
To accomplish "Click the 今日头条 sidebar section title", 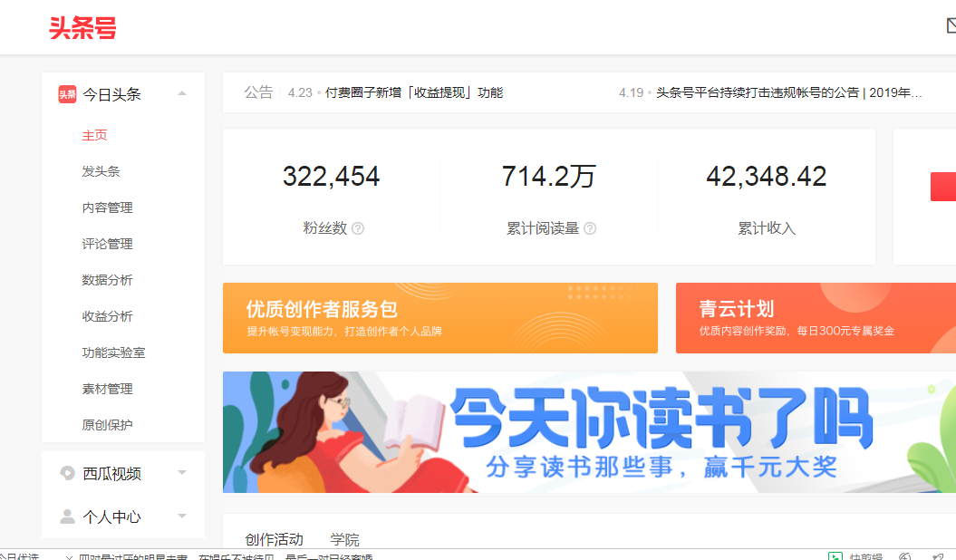I will click(111, 94).
